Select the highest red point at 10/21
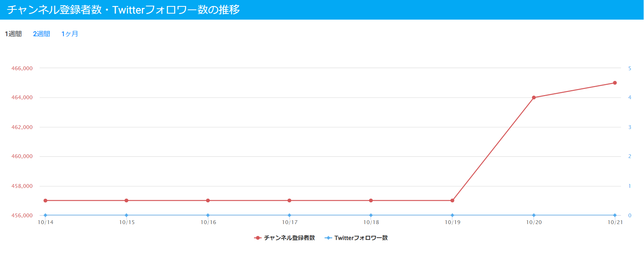This screenshot has height=255, width=644. (615, 83)
